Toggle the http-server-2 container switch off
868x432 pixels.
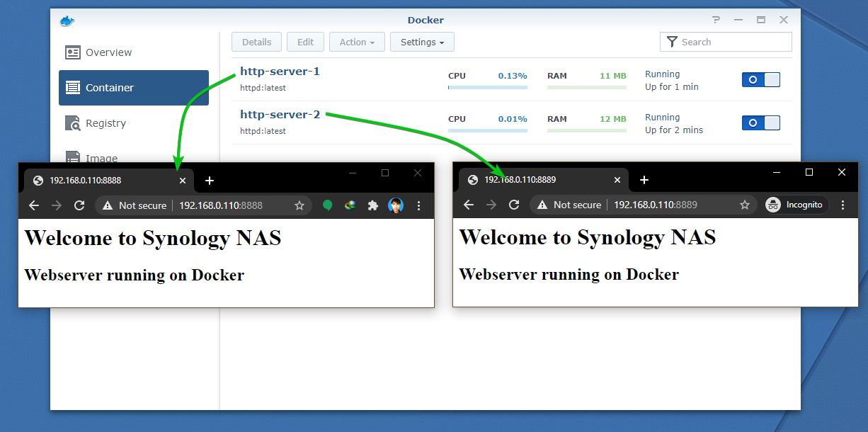[x=760, y=123]
